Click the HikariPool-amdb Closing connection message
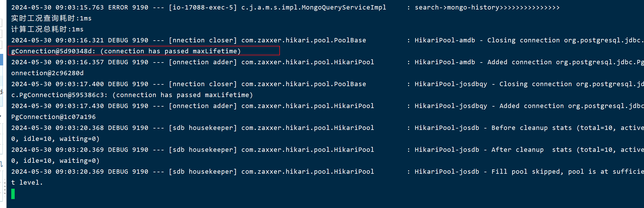This screenshot has height=208, width=644. pyautogui.click(x=529, y=40)
